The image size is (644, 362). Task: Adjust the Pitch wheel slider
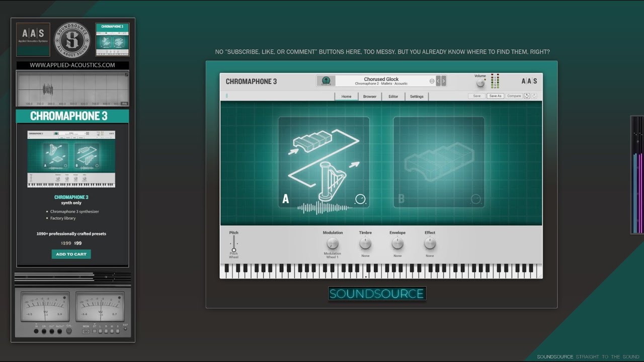(234, 244)
